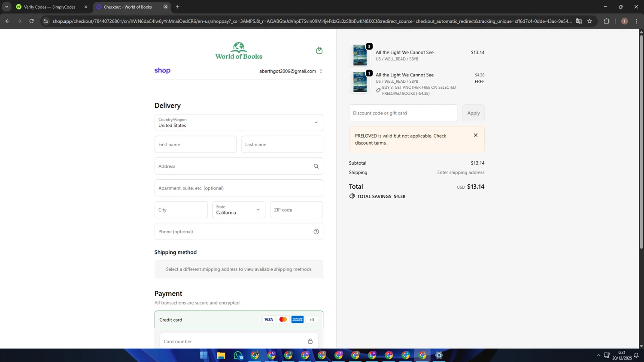Click the Mastercard icon
The image size is (644, 362).
[x=283, y=320]
